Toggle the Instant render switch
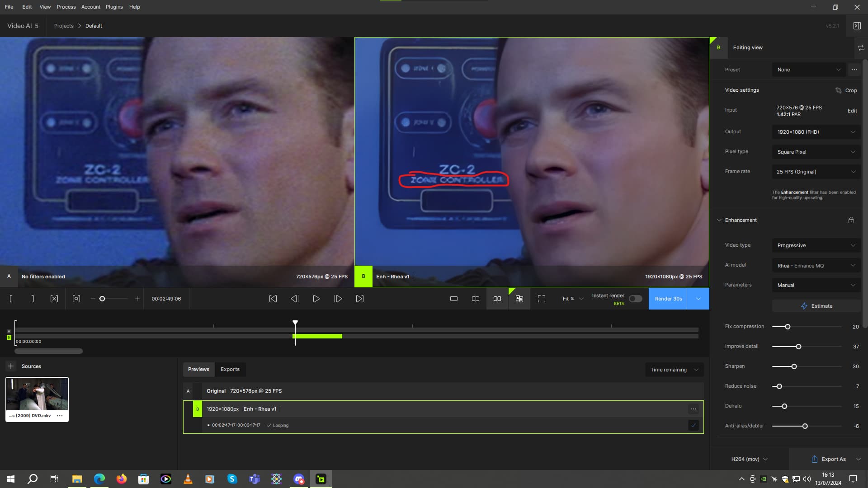This screenshot has height=488, width=868. (635, 299)
